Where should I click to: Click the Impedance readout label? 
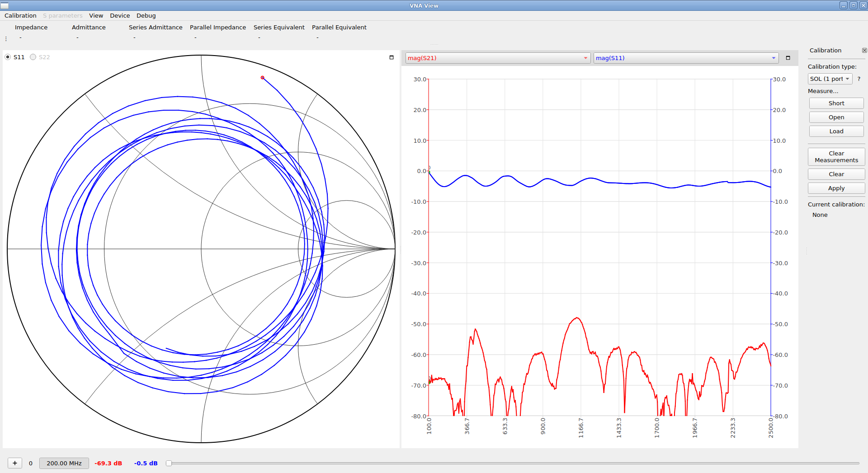pos(31,27)
